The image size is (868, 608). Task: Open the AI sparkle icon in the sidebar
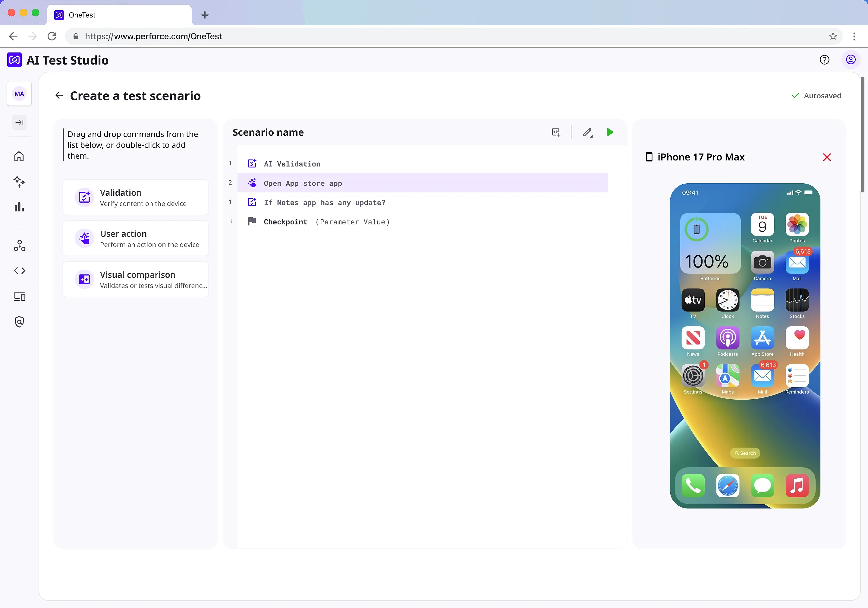(x=19, y=182)
